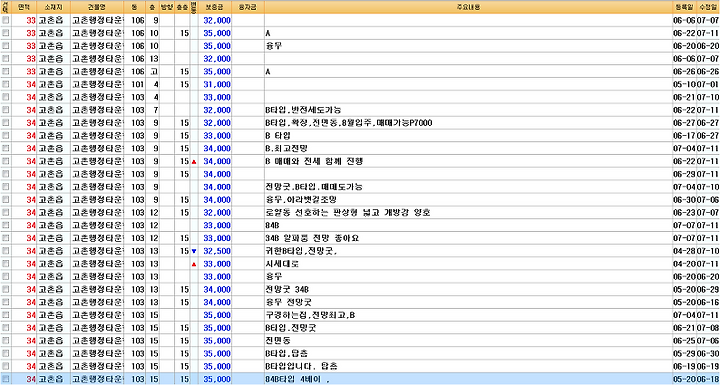Sort by the 보증금 column header

click(215, 7)
